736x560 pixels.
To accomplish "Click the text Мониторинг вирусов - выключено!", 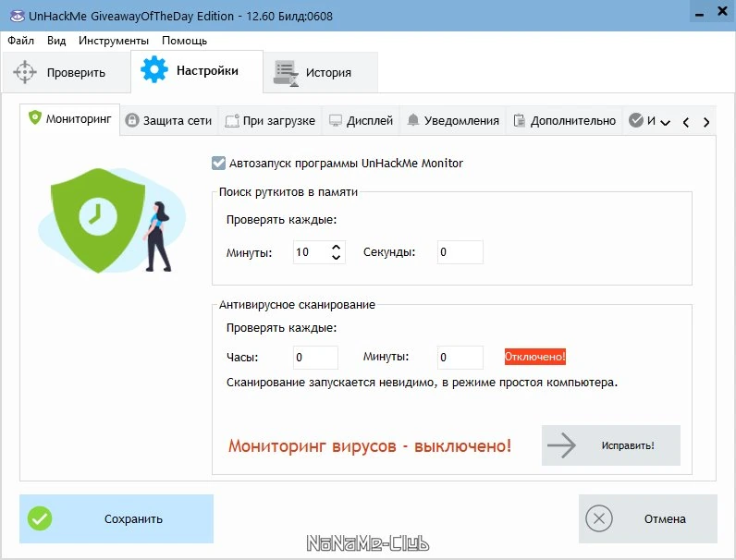I will pyautogui.click(x=370, y=445).
